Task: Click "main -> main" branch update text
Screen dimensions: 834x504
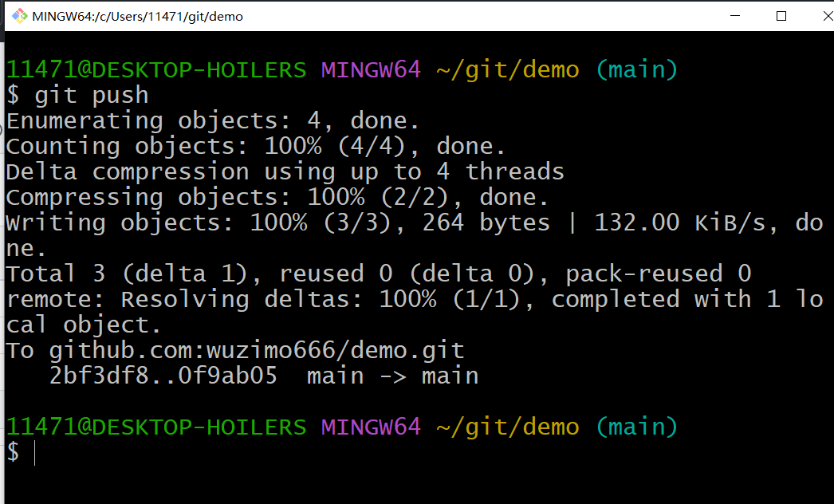Action: [392, 376]
